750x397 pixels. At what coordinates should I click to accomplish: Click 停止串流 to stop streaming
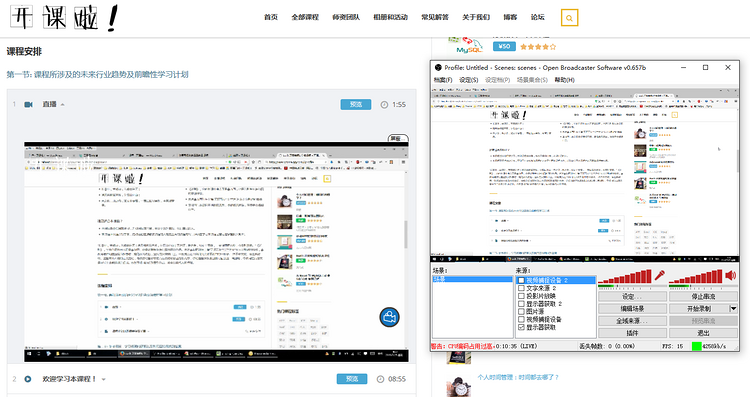[x=703, y=297]
